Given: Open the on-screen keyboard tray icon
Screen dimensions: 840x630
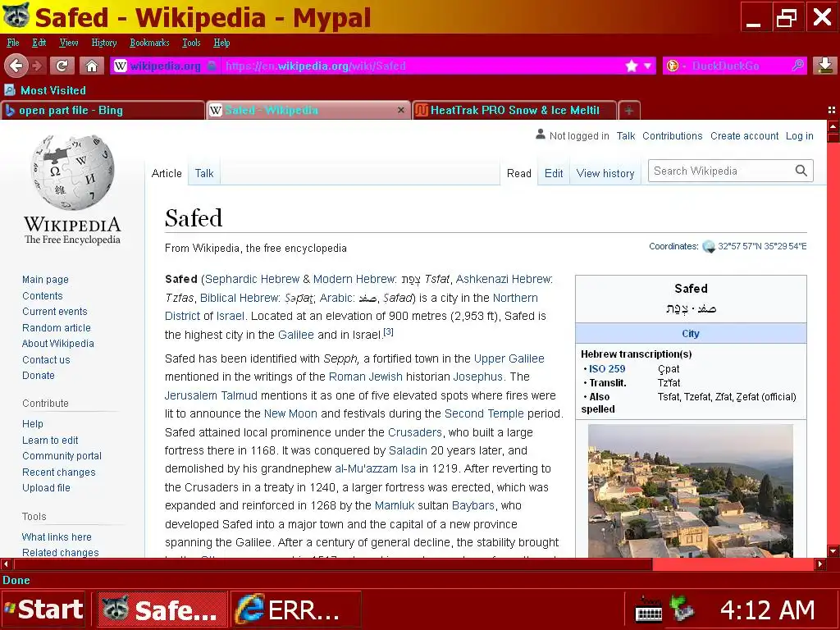Looking at the screenshot, I should click(x=648, y=610).
